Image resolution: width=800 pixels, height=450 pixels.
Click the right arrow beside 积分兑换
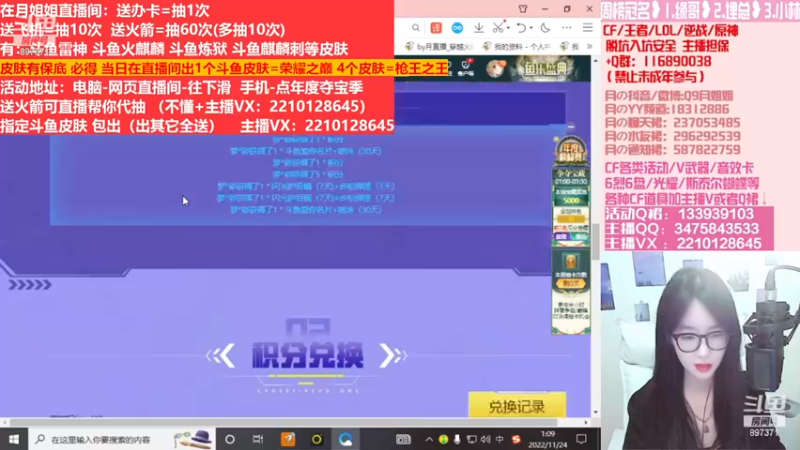coord(393,355)
